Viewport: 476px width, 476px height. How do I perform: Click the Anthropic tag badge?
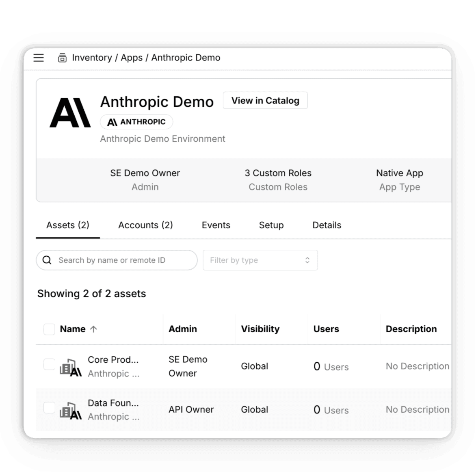tap(136, 122)
